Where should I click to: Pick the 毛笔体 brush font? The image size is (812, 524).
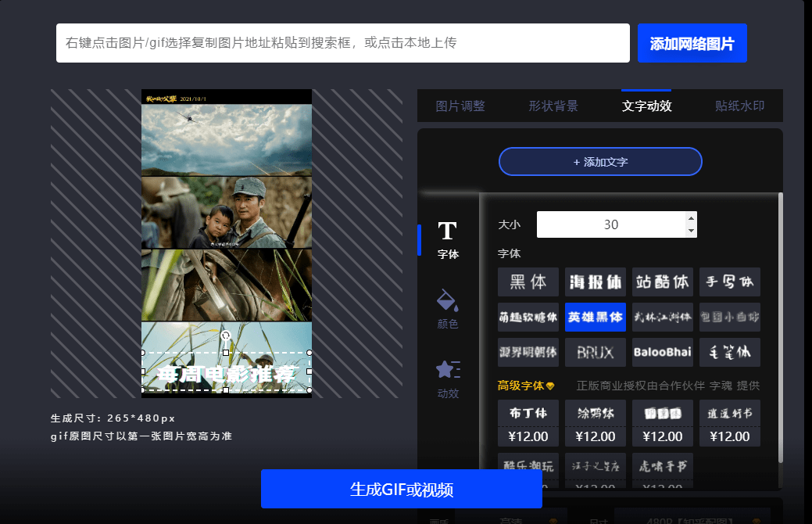(x=729, y=352)
